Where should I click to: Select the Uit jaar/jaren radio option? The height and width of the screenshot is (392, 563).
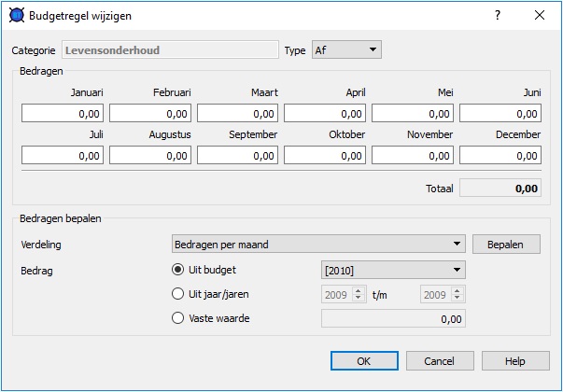click(178, 294)
